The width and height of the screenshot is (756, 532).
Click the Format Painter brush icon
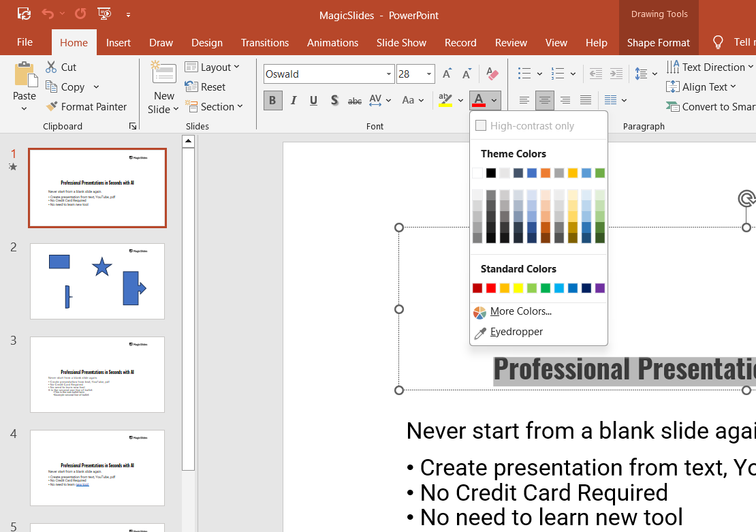click(x=52, y=107)
